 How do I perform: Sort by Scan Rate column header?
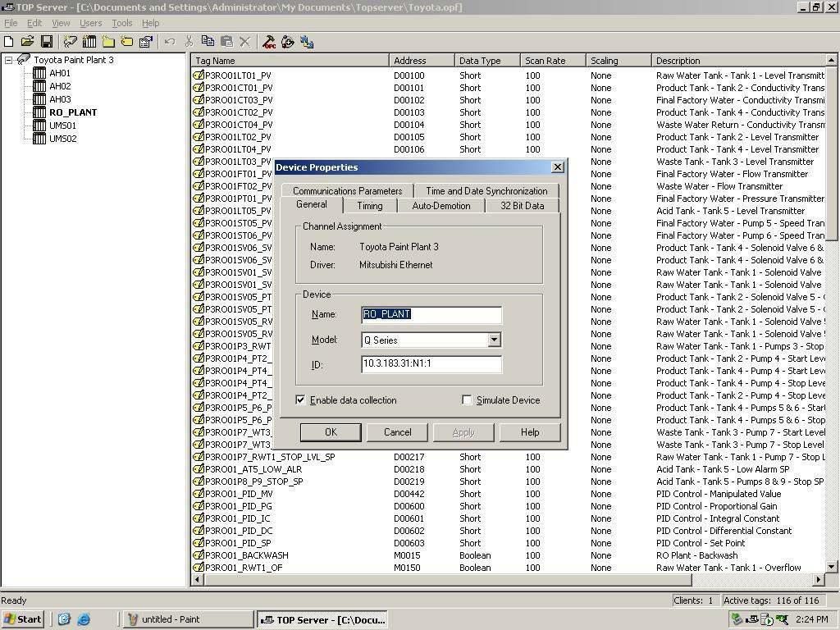(x=554, y=61)
